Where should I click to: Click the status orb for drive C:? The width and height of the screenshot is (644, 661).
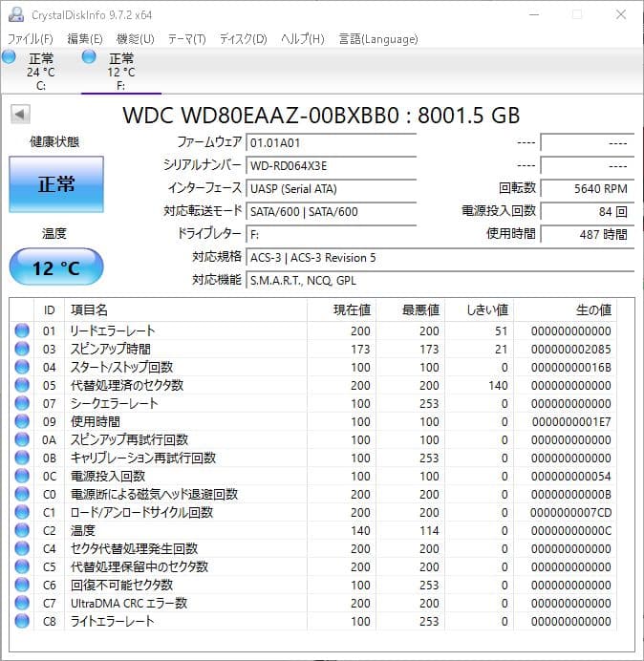coord(9,56)
